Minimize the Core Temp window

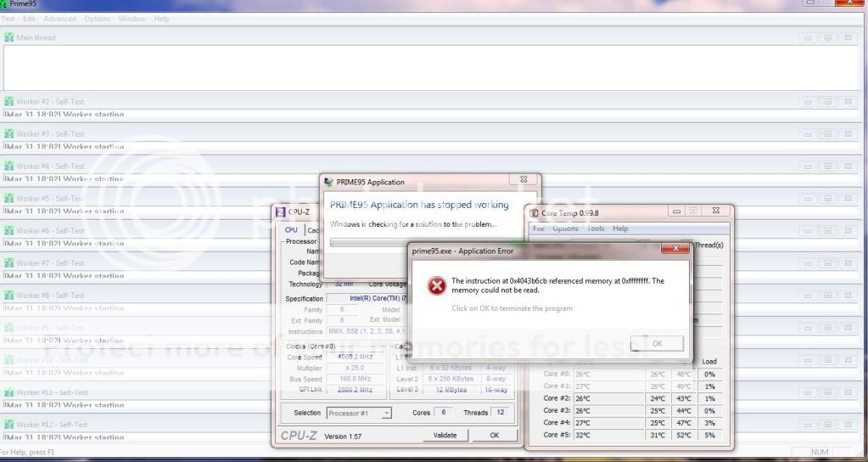676,211
